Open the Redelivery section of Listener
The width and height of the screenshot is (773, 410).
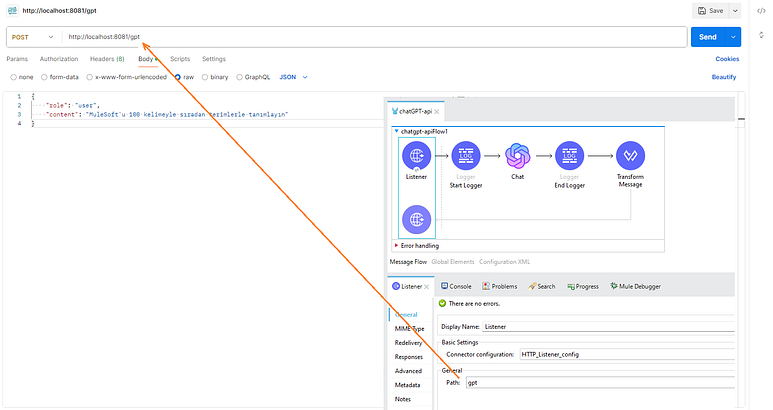point(408,343)
